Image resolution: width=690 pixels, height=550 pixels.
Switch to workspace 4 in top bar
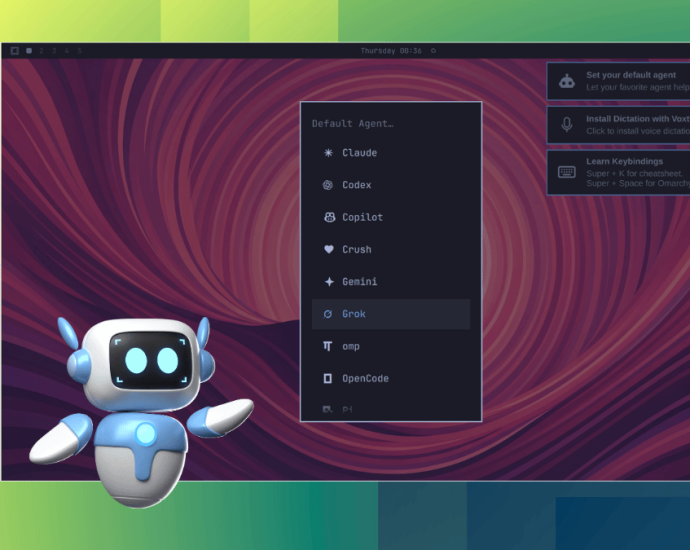point(67,51)
